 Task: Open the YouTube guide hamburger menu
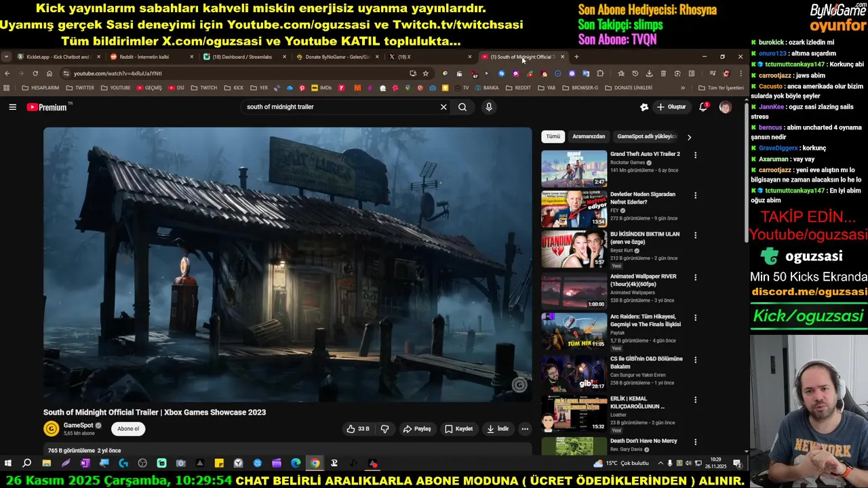[x=12, y=107]
